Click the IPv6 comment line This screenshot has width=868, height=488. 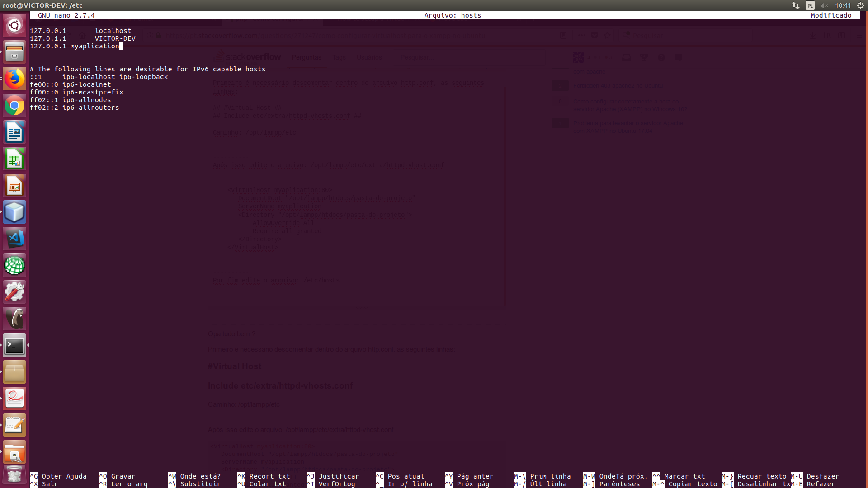pos(147,69)
